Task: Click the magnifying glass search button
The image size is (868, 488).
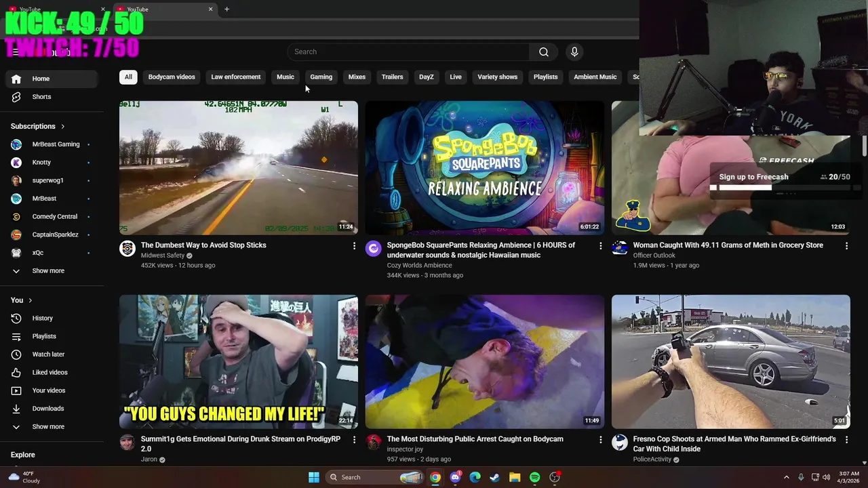Action: pos(544,52)
